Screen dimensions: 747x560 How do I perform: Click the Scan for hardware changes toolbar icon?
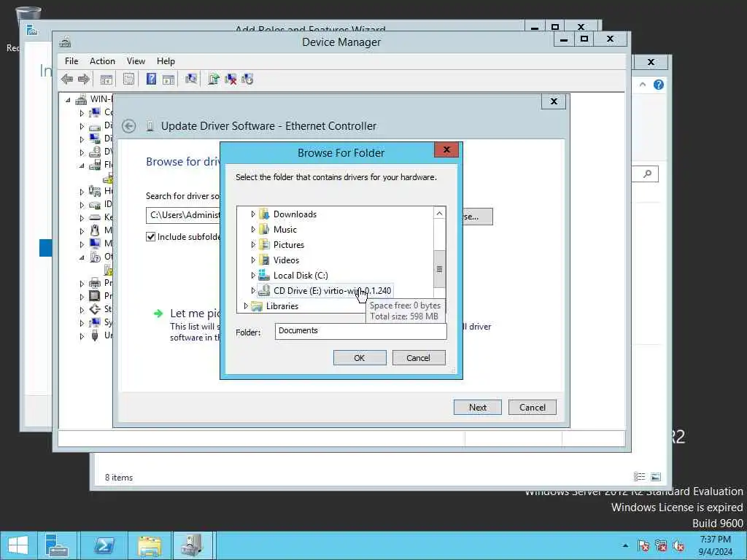pyautogui.click(x=191, y=79)
